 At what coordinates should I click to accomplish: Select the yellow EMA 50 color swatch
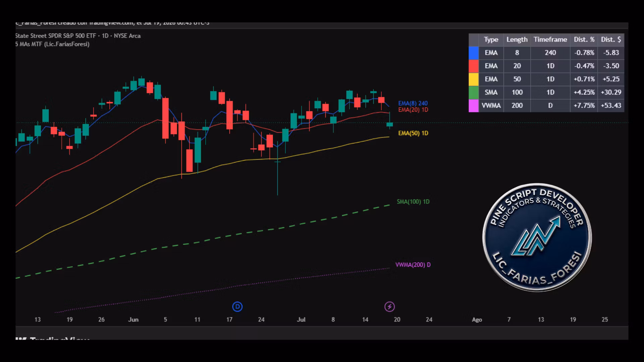[474, 79]
